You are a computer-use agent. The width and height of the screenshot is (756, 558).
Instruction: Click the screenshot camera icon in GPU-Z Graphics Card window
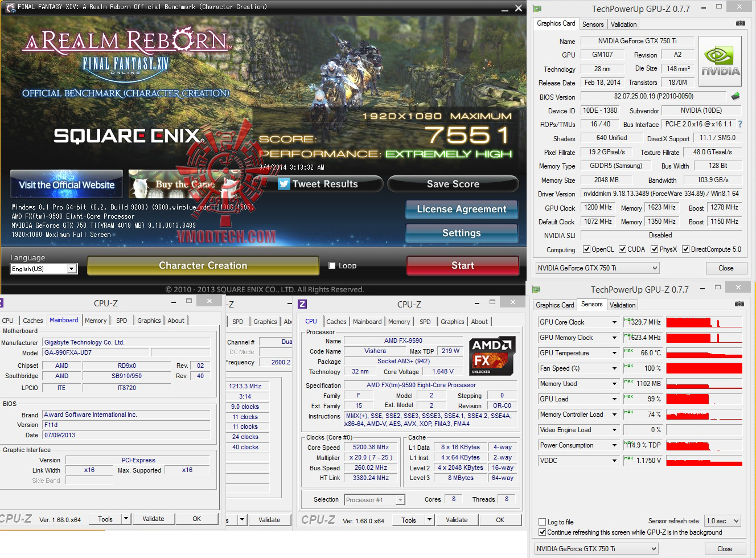740,23
